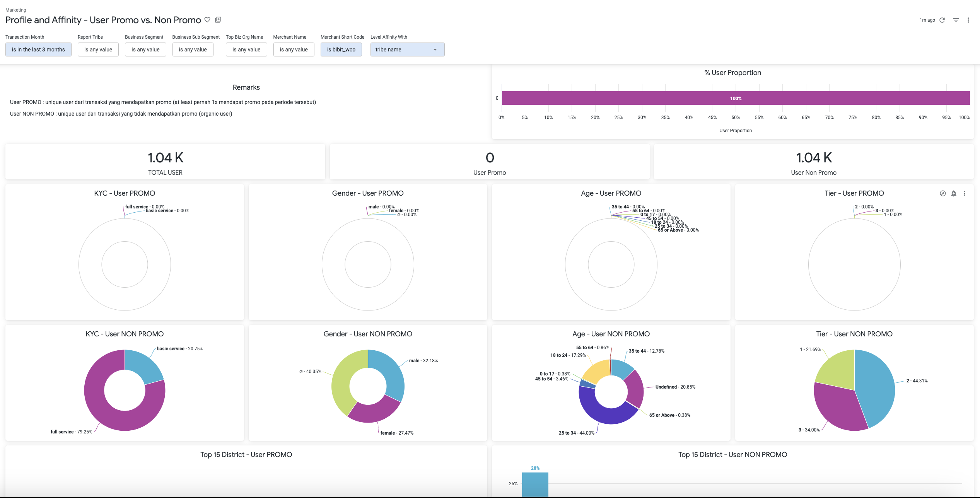The image size is (980, 498).
Task: Open the Marketing folder breadcrumb
Action: click(16, 10)
